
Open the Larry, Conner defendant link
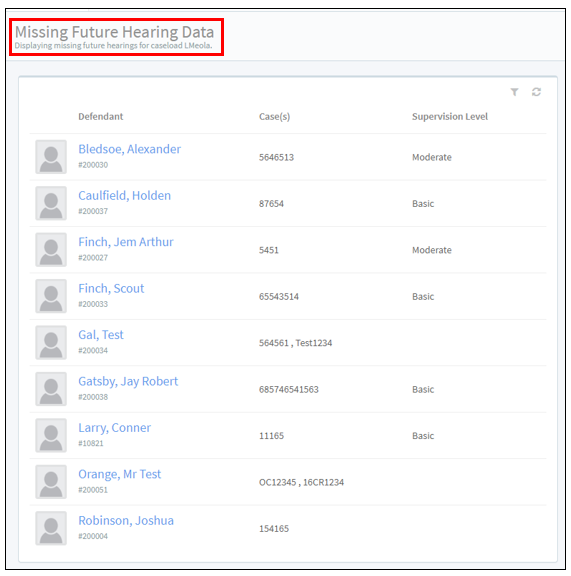[114, 428]
